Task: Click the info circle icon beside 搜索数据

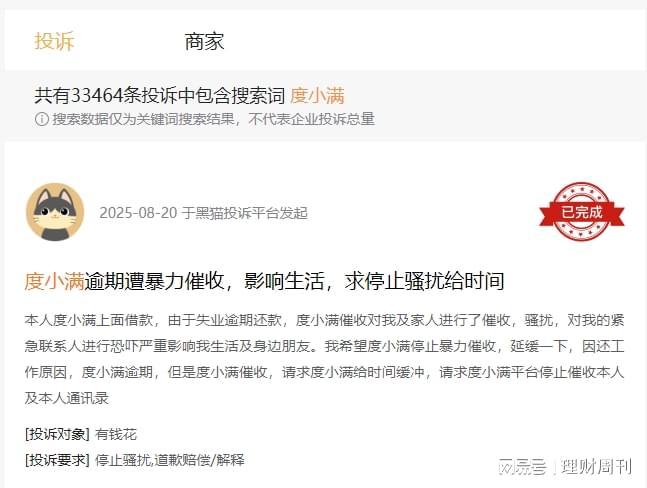Action: [x=41, y=119]
